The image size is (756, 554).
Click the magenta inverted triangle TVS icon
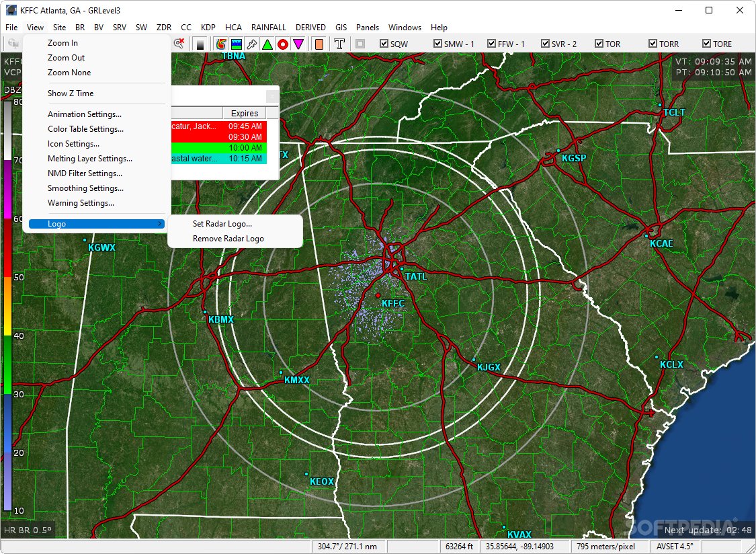click(x=298, y=44)
